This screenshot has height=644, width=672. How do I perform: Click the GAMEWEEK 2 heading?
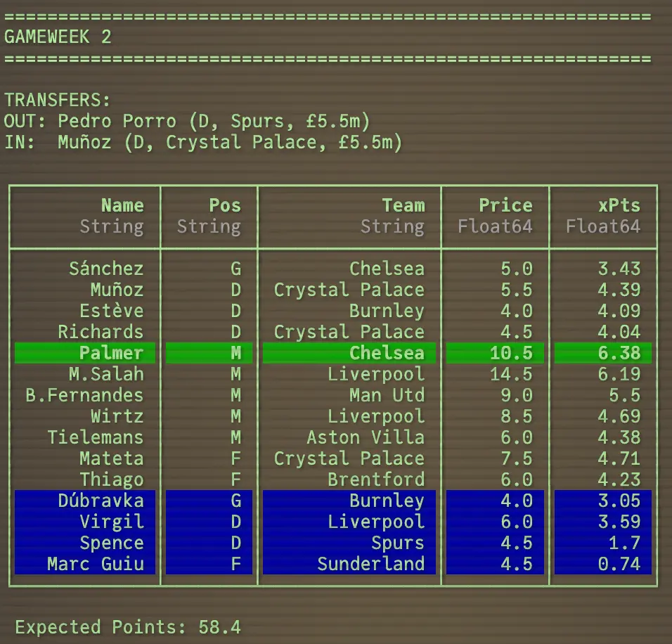point(58,37)
